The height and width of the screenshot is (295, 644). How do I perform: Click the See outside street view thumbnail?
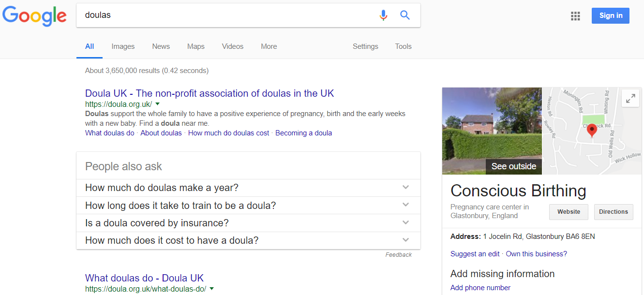click(x=492, y=131)
